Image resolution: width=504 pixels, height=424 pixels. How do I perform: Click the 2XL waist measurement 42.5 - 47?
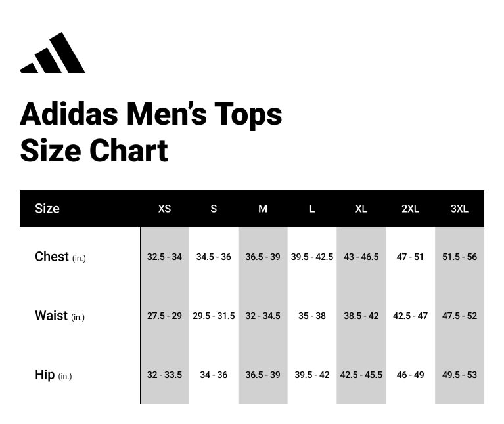(410, 316)
